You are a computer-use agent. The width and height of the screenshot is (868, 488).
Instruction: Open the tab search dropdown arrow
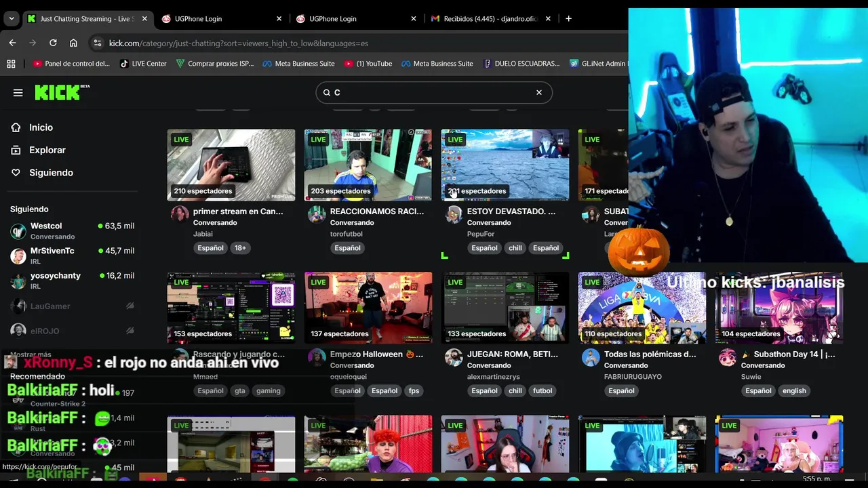point(12,18)
